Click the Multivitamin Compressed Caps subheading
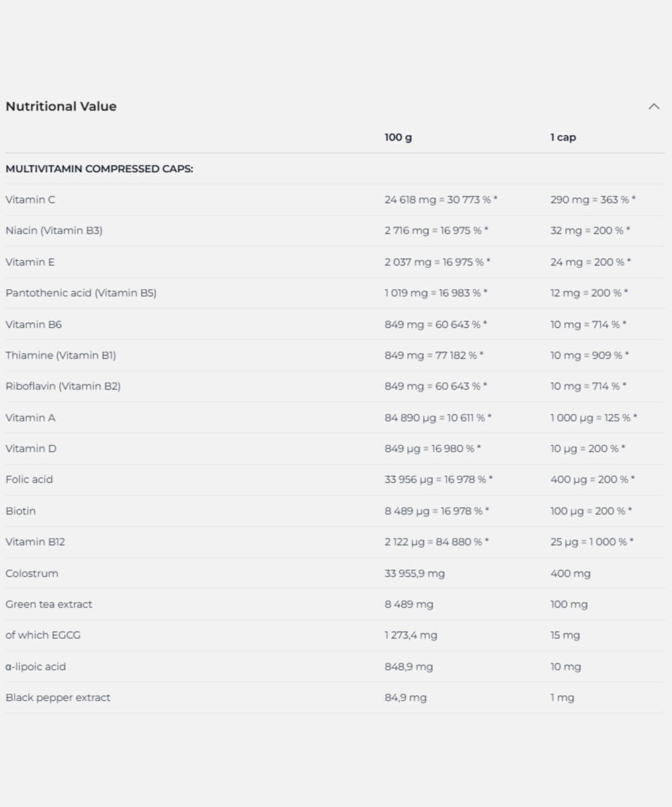Image resolution: width=672 pixels, height=807 pixels. click(x=99, y=169)
